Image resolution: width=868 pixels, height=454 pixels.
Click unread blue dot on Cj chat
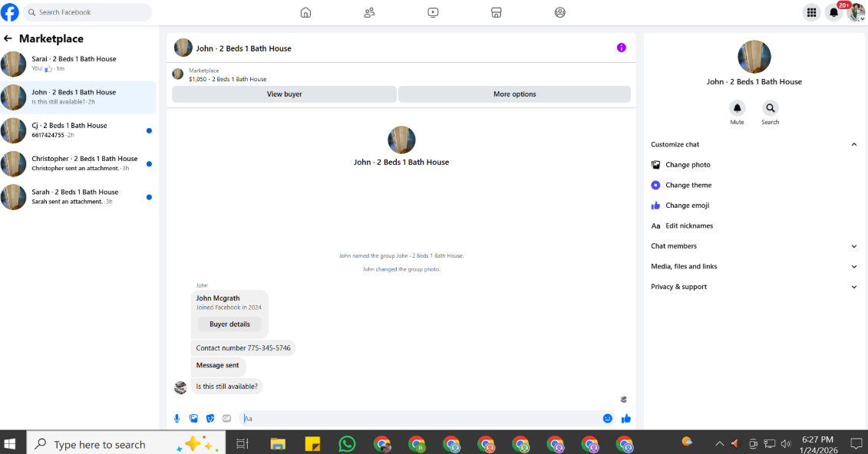coord(149,130)
